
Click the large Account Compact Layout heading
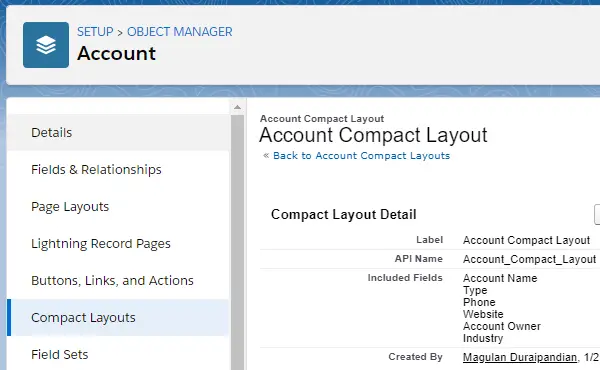pyautogui.click(x=373, y=135)
